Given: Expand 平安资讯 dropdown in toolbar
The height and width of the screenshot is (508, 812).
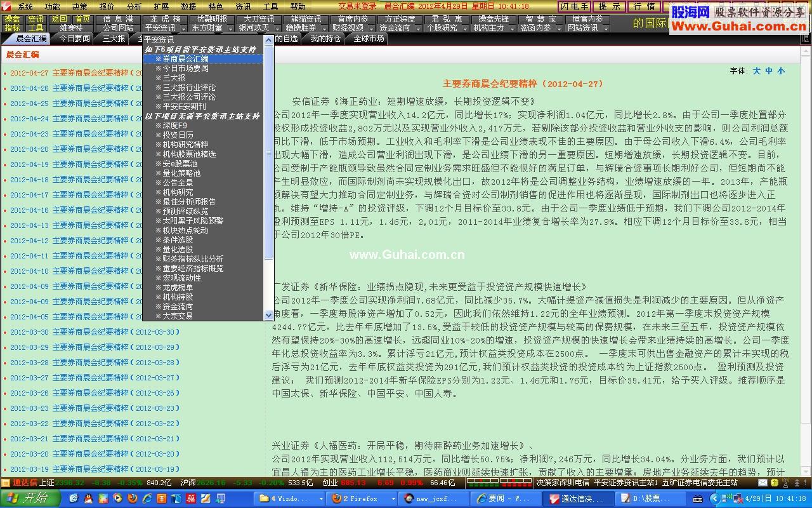Looking at the screenshot, I should click(x=184, y=29).
